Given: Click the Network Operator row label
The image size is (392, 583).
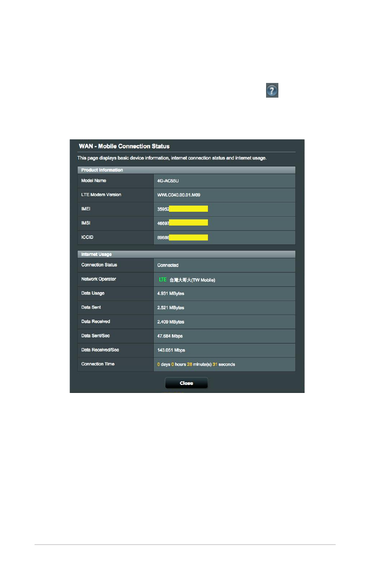Looking at the screenshot, I should [x=98, y=279].
